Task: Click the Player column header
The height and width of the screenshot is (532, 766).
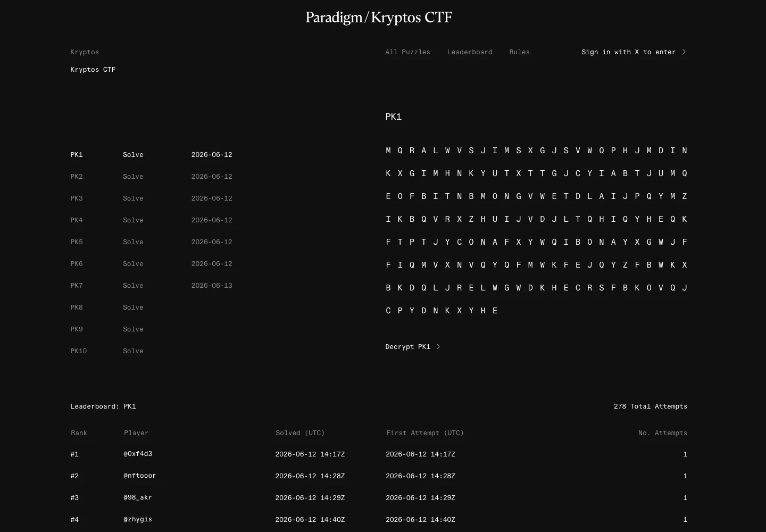Action: pos(136,433)
